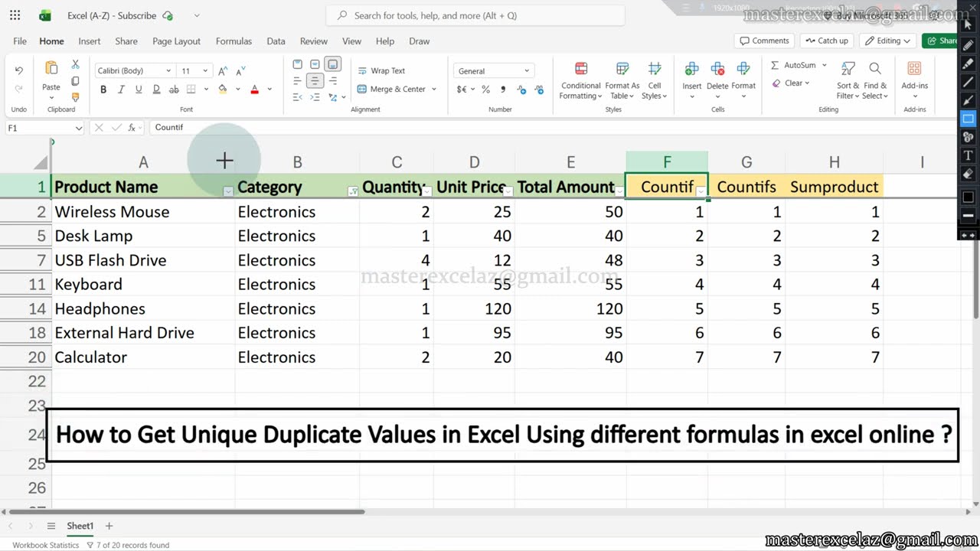
Task: Click the Paste clipboard icon
Action: coord(51,68)
